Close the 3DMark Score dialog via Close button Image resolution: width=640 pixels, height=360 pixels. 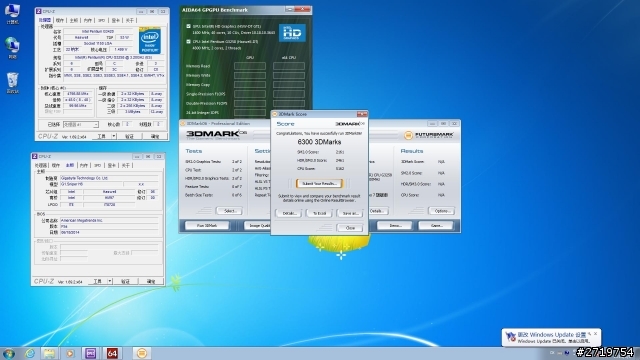click(x=350, y=228)
